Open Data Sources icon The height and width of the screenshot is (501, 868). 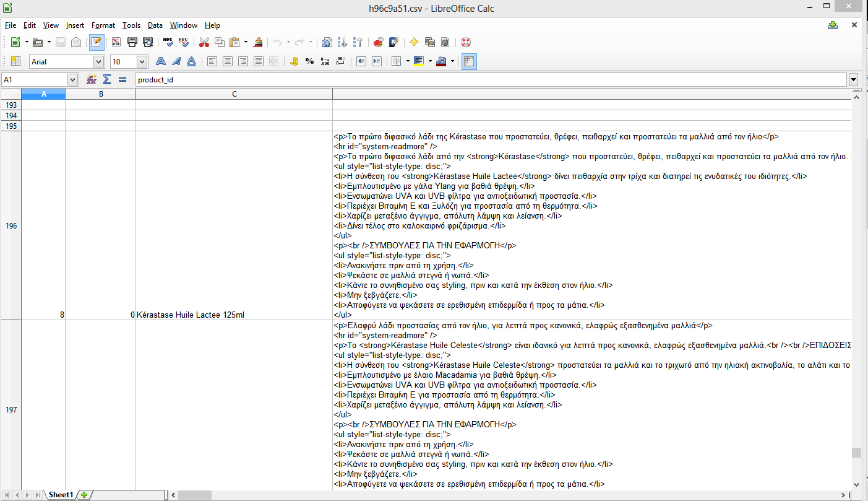445,42
